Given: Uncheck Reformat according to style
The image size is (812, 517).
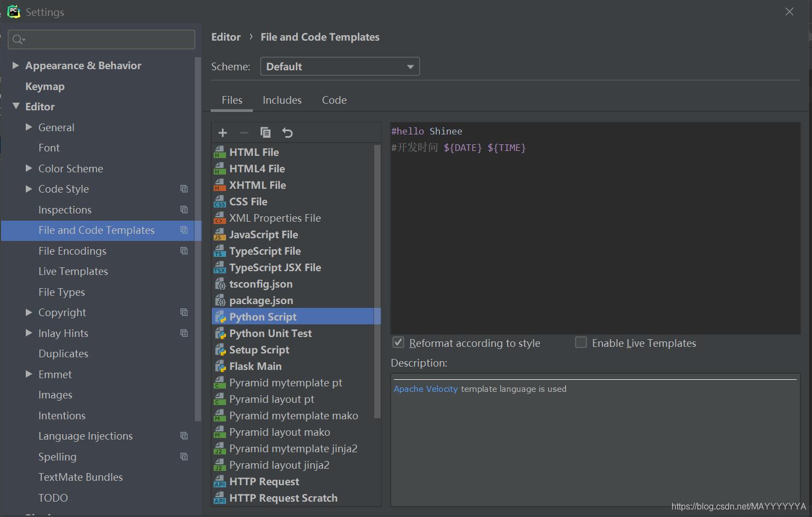Looking at the screenshot, I should click(398, 342).
